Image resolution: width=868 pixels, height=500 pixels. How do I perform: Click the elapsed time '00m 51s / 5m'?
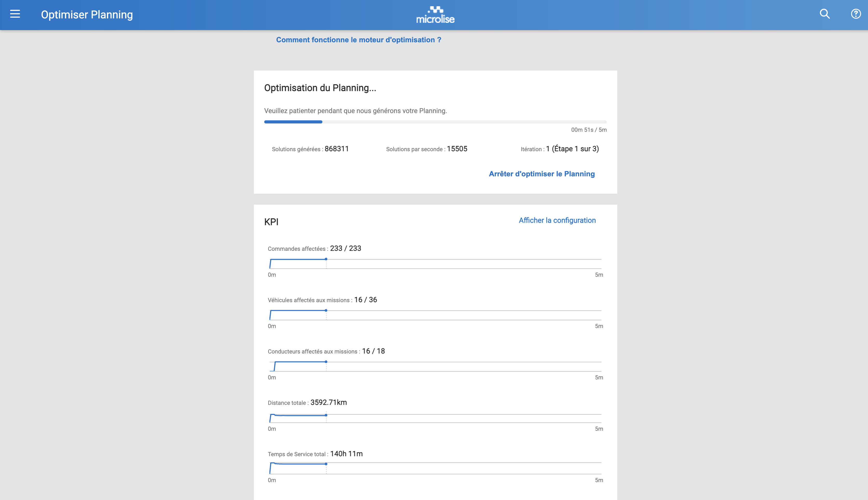click(x=589, y=130)
